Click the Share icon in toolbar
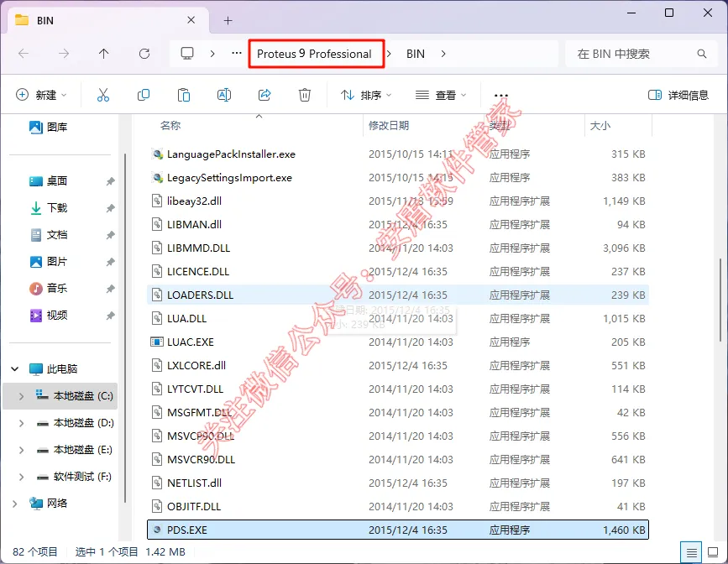Viewport: 728px width, 564px height. point(264,95)
